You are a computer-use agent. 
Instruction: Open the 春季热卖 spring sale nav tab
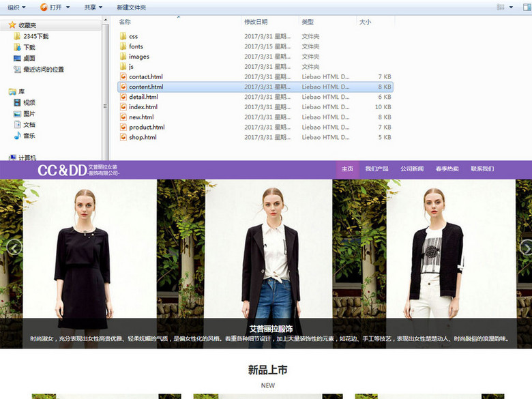pos(447,169)
